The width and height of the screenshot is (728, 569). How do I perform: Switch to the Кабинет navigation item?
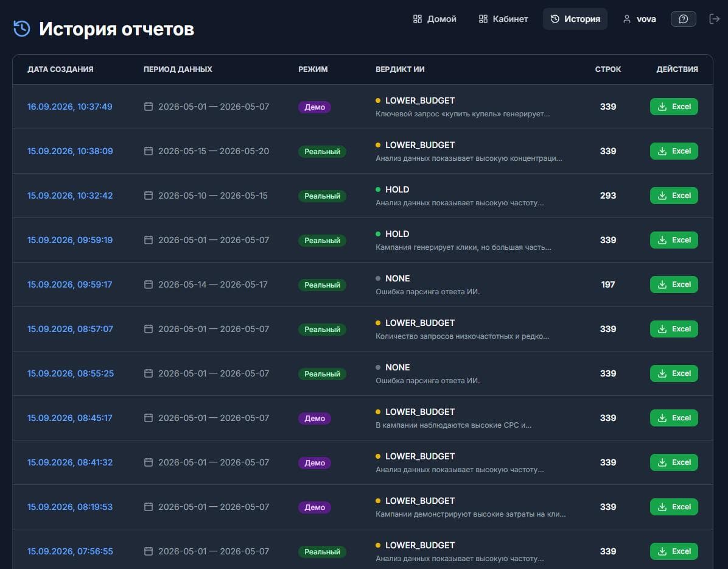(x=503, y=19)
